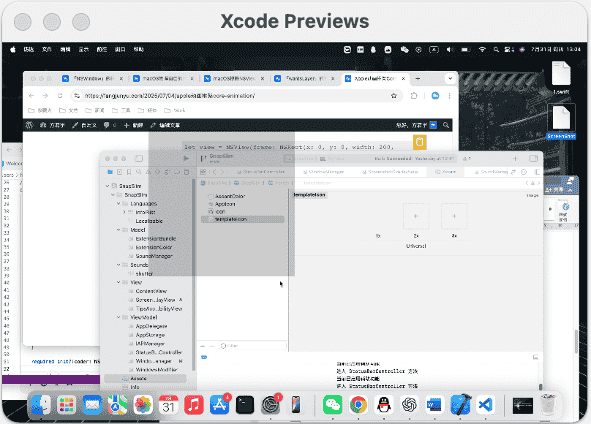This screenshot has width=591, height=424.
Task: Toggle the debug area at console corner
Action: pyautogui.click(x=535, y=357)
